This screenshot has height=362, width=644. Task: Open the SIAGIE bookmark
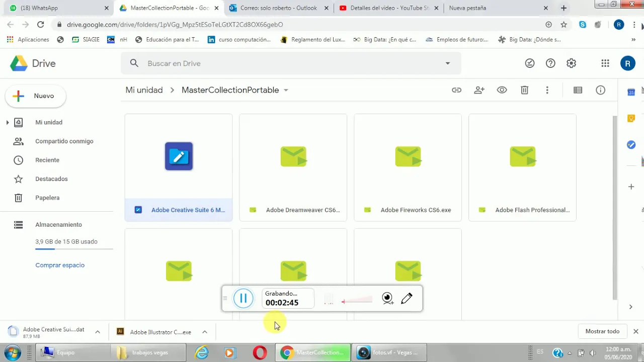(86, 40)
